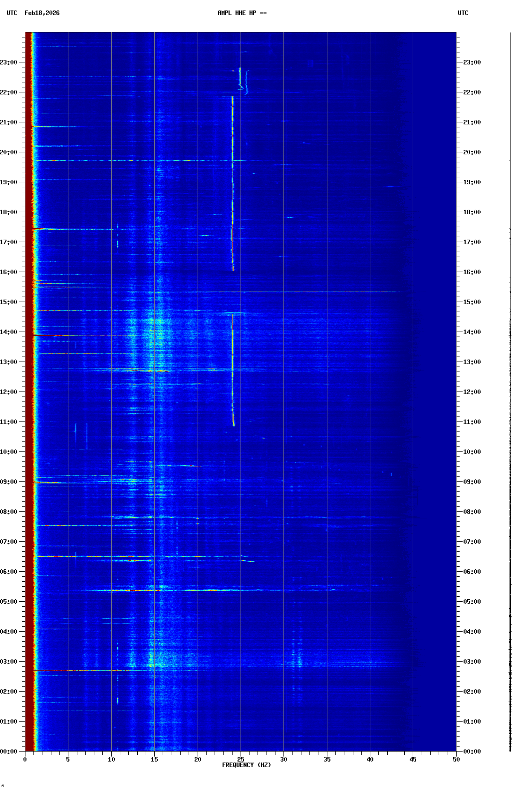Click the UTC label at top left

(12, 13)
